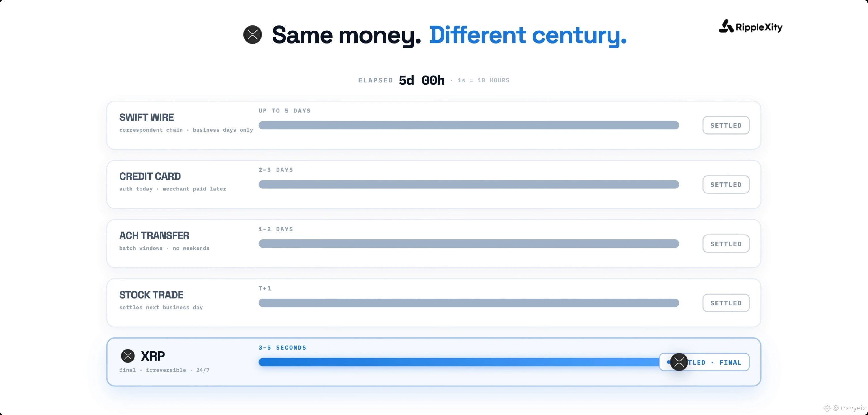Click the XRP logo beside the headline
The height and width of the screenshot is (415, 868).
click(252, 35)
